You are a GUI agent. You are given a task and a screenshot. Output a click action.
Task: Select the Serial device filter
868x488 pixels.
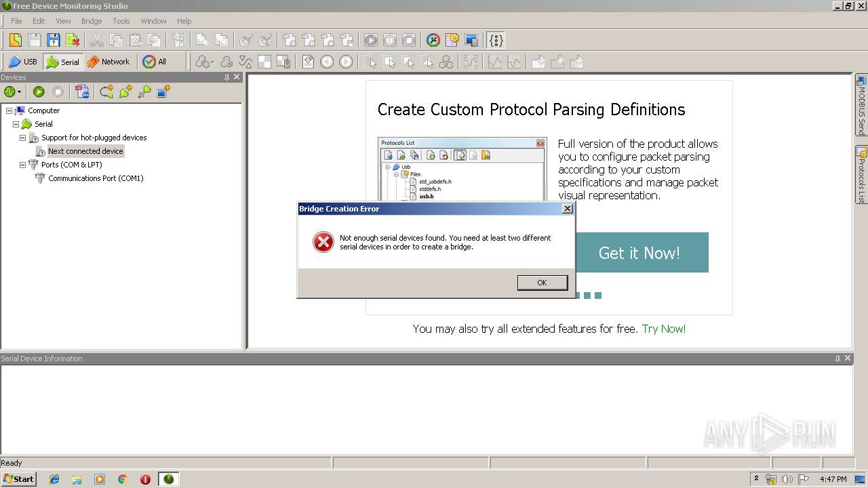(x=62, y=62)
